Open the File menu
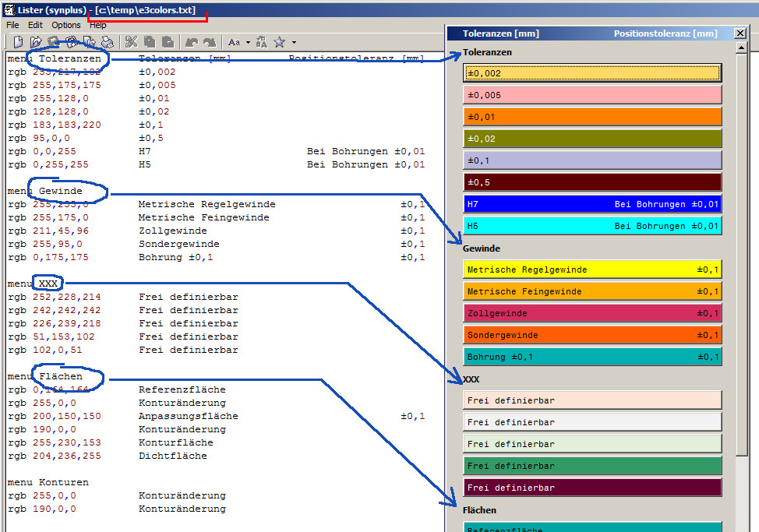 pyautogui.click(x=12, y=25)
